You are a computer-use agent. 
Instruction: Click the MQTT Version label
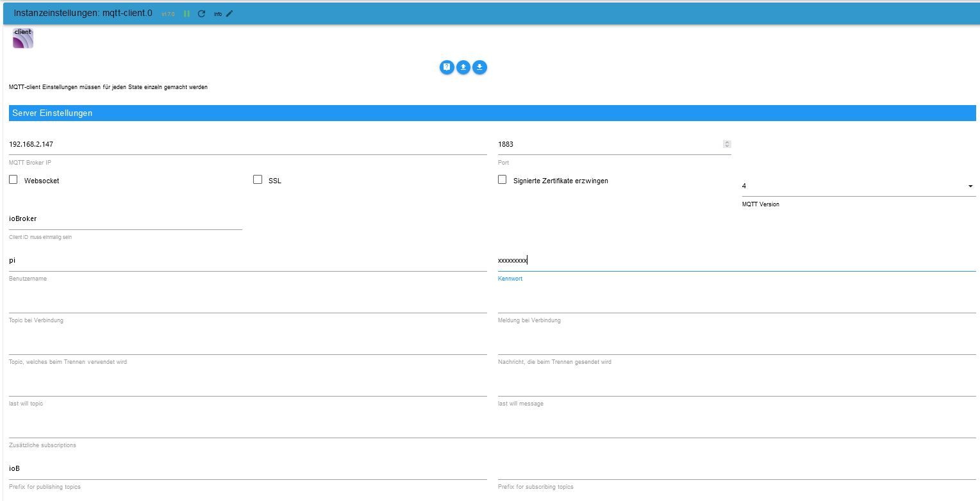[x=761, y=204]
